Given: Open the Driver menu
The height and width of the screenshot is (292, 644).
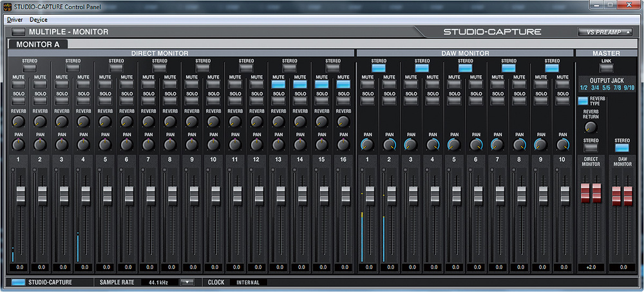Looking at the screenshot, I should (14, 20).
